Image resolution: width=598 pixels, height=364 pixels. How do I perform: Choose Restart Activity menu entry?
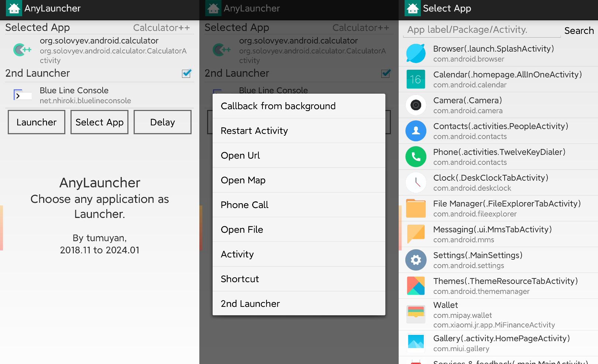click(299, 131)
